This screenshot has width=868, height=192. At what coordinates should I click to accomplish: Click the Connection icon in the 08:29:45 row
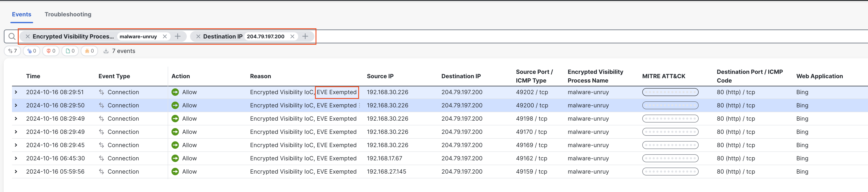coord(101,145)
